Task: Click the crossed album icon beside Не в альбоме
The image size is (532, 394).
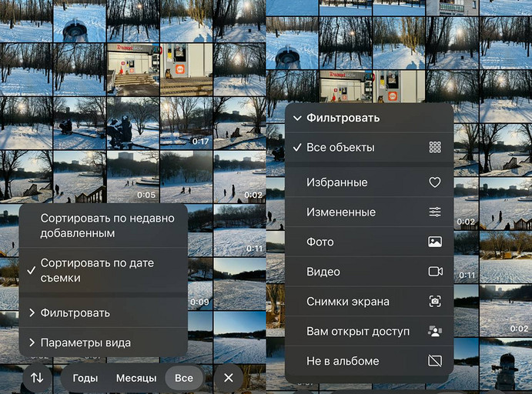Action: (435, 361)
